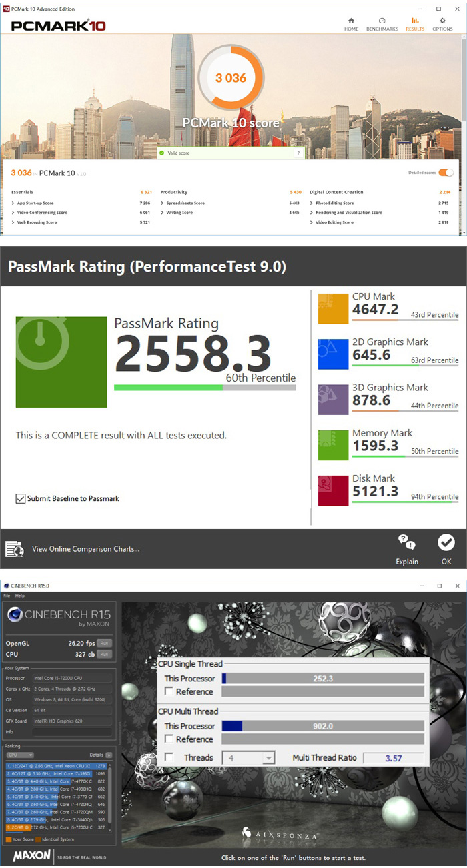Enable the Threads checkbox
Viewport: 467px width, 868px height.
coord(169,757)
